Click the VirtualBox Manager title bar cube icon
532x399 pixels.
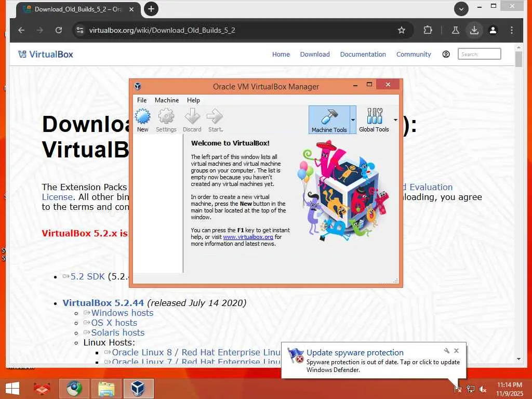(138, 86)
